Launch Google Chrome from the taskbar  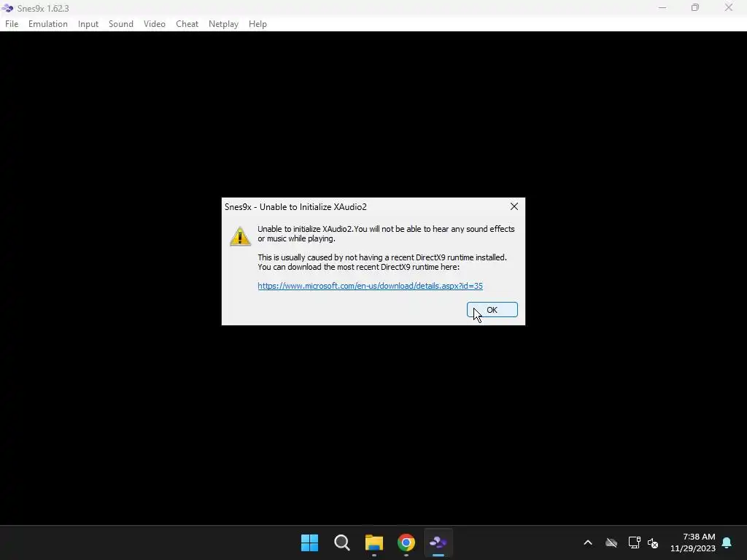pos(406,542)
